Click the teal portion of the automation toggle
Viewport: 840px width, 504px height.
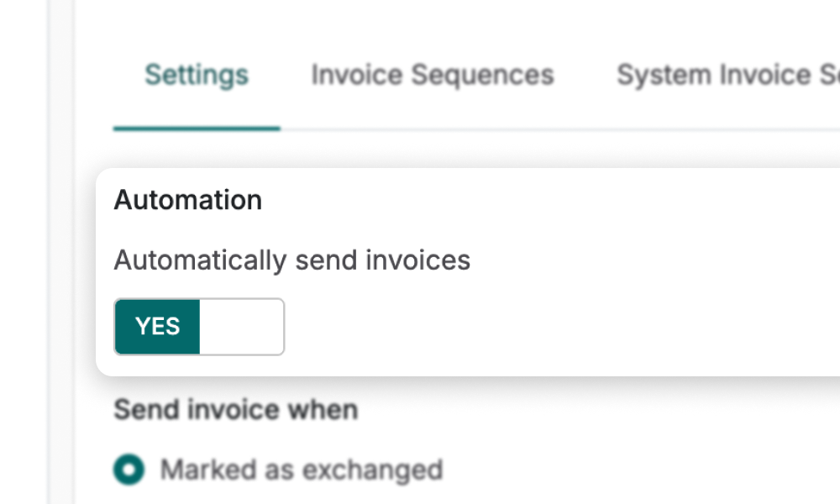click(158, 326)
